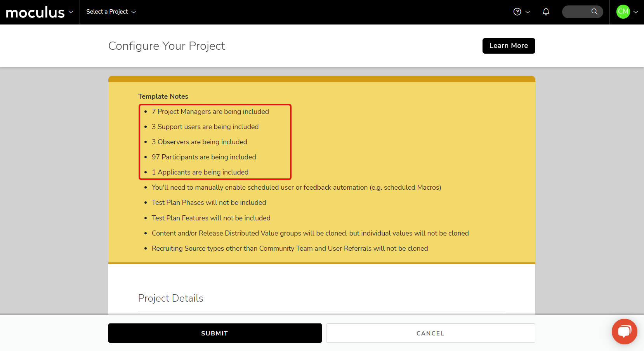The image size is (644, 351).
Task: Click the green CM user avatar
Action: 623,12
